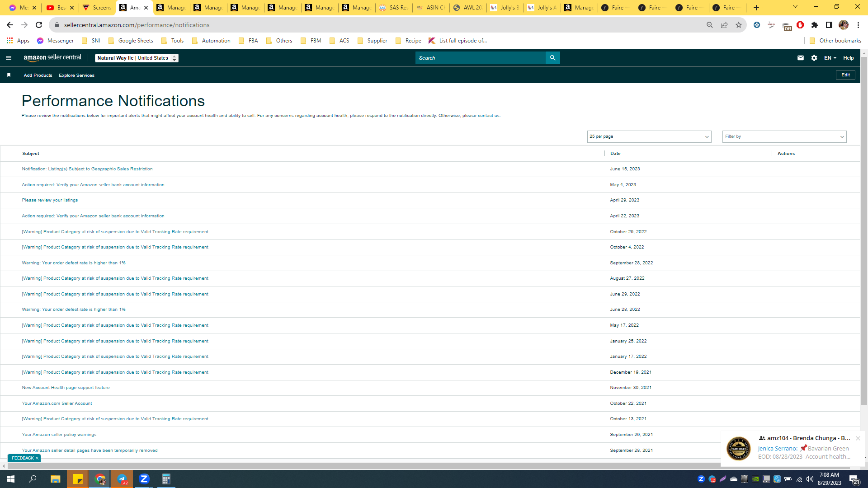Open the Windows Start menu
The width and height of the screenshot is (868, 488).
point(11,479)
